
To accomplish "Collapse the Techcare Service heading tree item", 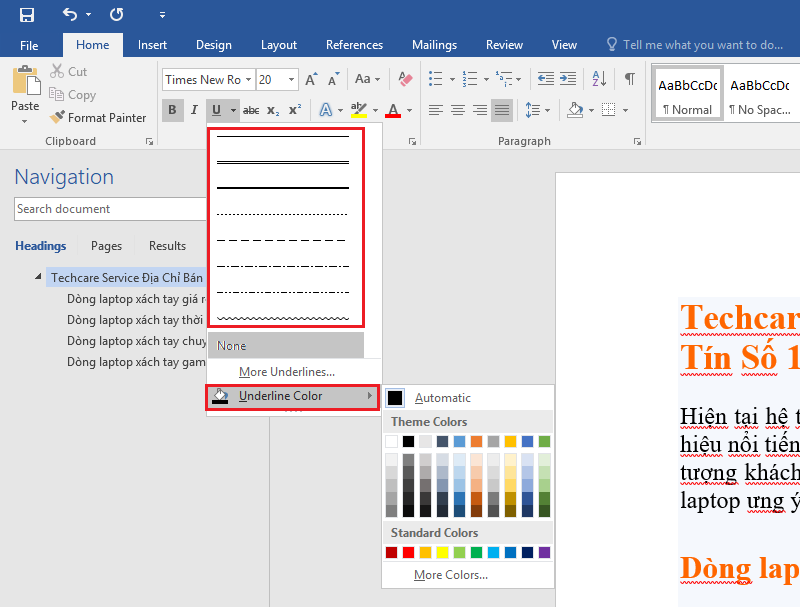I will point(39,277).
